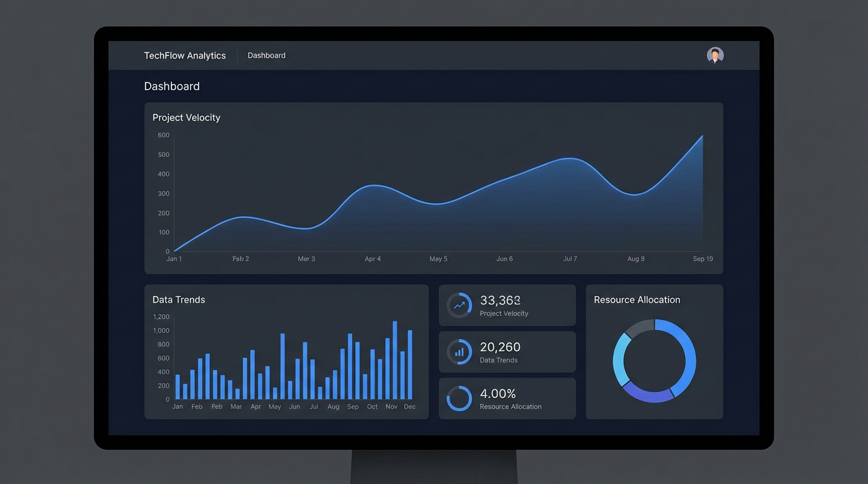Select the Apr 4 x-axis label
The width and height of the screenshot is (868, 484).
point(373,259)
